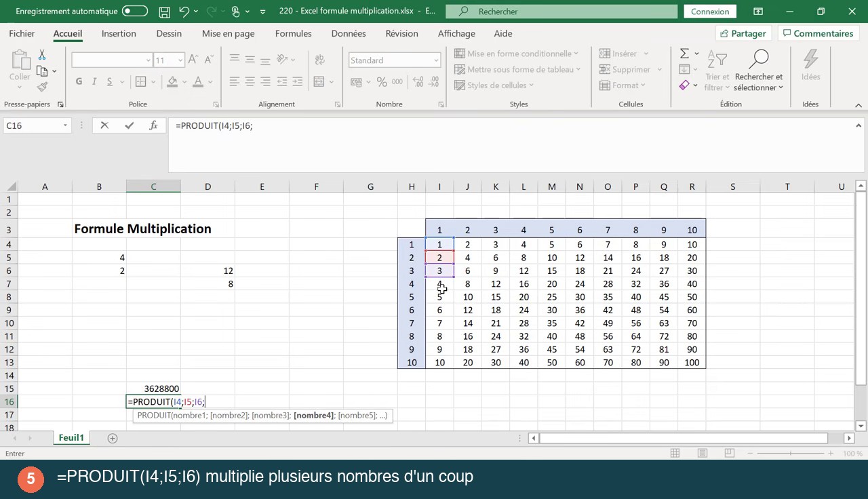The width and height of the screenshot is (868, 499).
Task: Open the Rechercher et sélectionner menu
Action: tap(758, 71)
